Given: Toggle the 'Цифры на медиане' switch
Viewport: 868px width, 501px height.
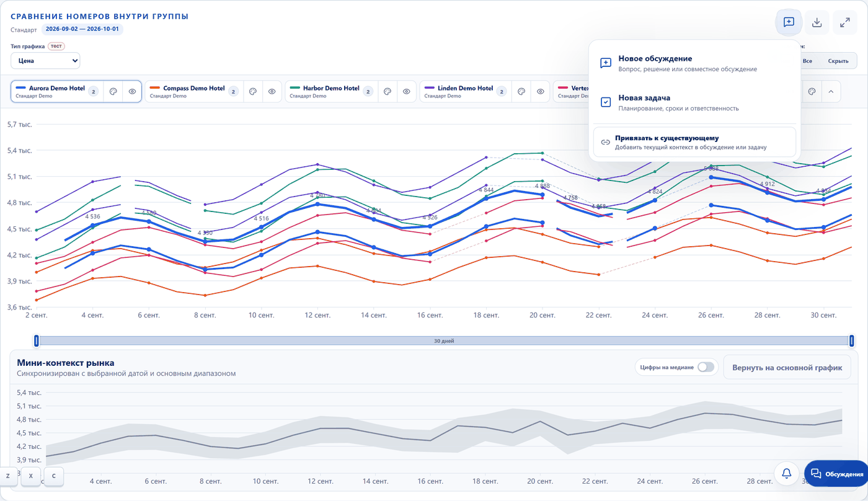Looking at the screenshot, I should pyautogui.click(x=706, y=367).
